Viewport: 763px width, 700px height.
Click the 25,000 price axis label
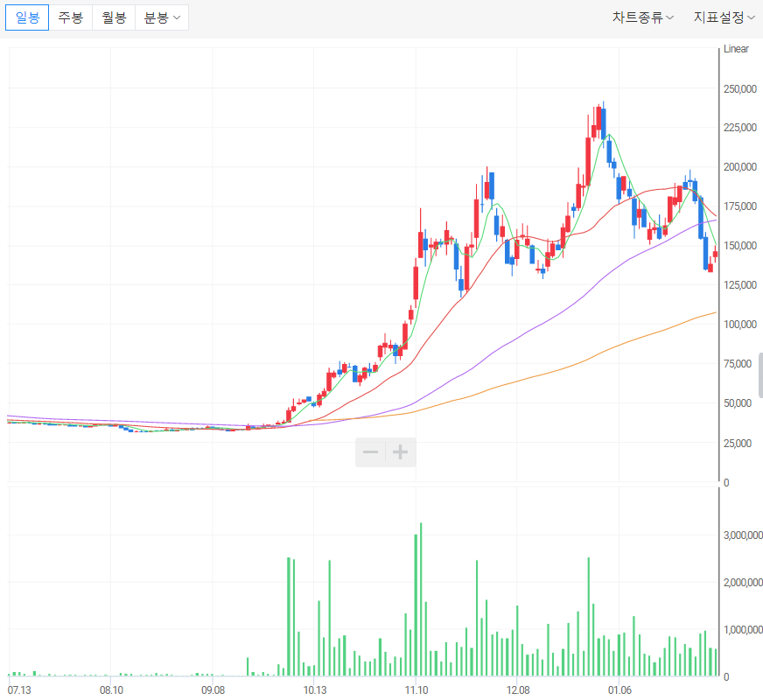point(738,443)
